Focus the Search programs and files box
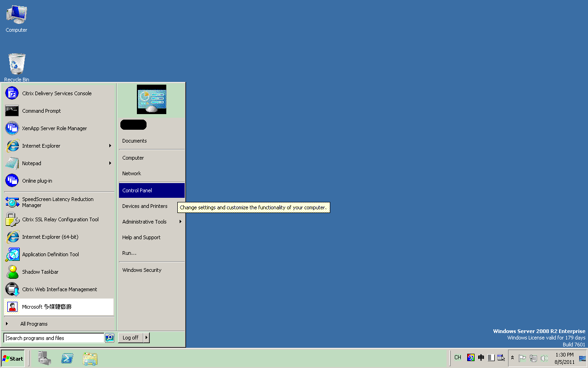 [x=54, y=338]
